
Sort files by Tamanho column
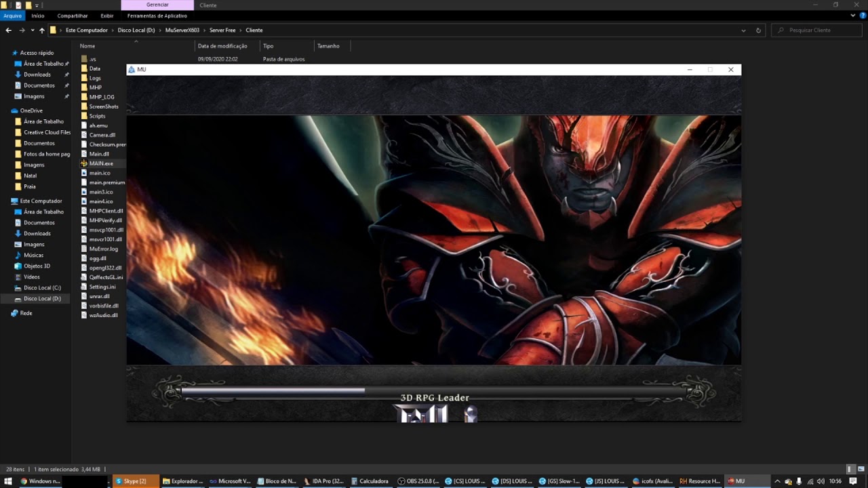[x=328, y=46]
